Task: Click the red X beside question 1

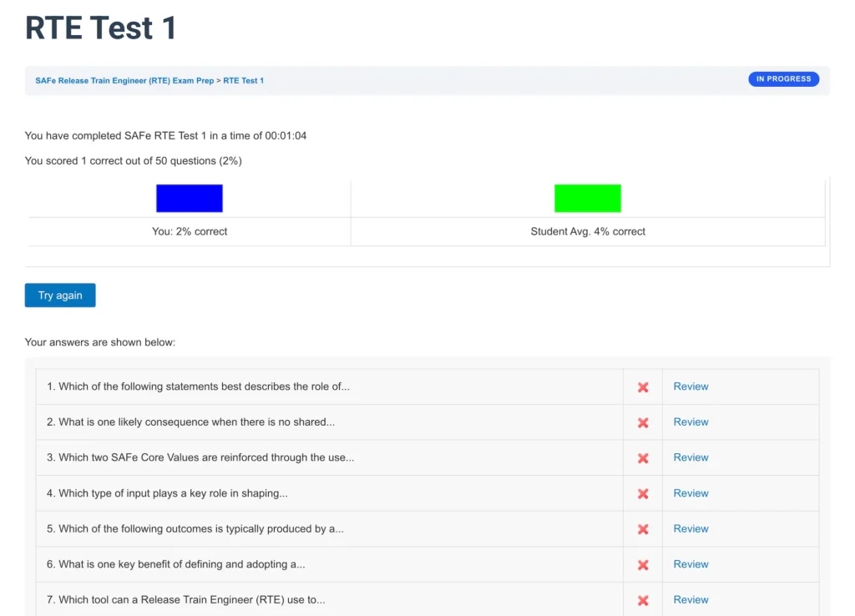Action: pyautogui.click(x=642, y=386)
